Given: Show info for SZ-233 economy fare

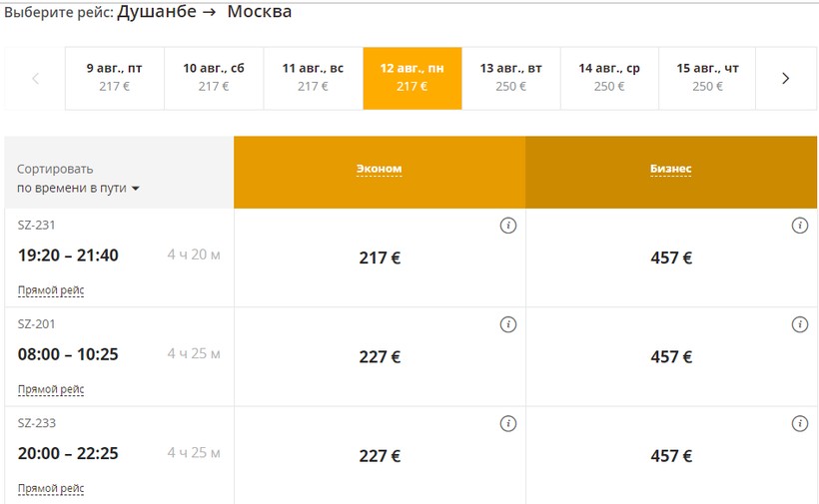Looking at the screenshot, I should pos(507,423).
